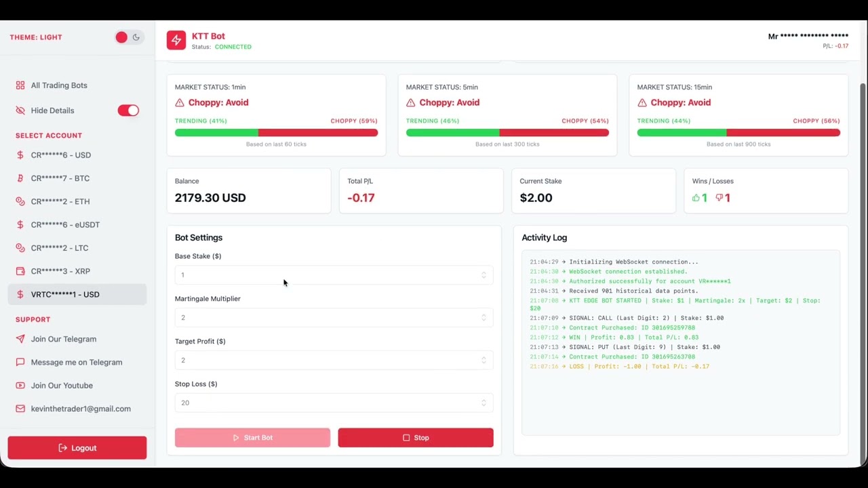Image resolution: width=868 pixels, height=488 pixels.
Task: Click the 15min trending/choppy progress bar
Action: [738, 133]
